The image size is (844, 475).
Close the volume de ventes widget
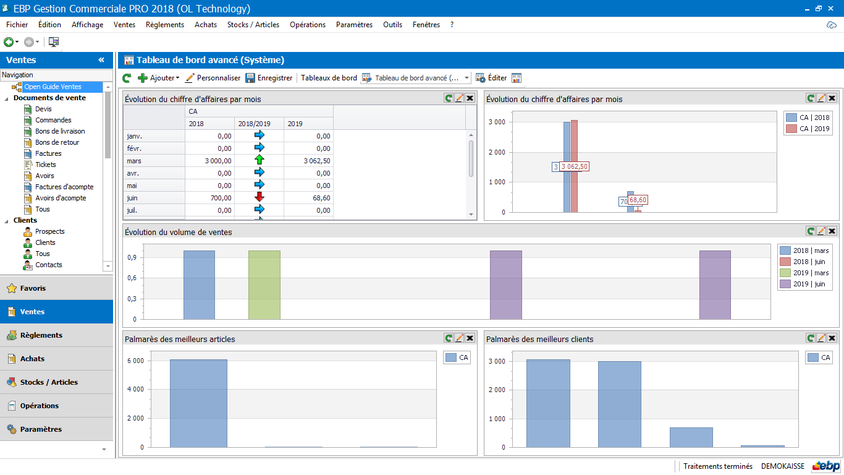(832, 231)
